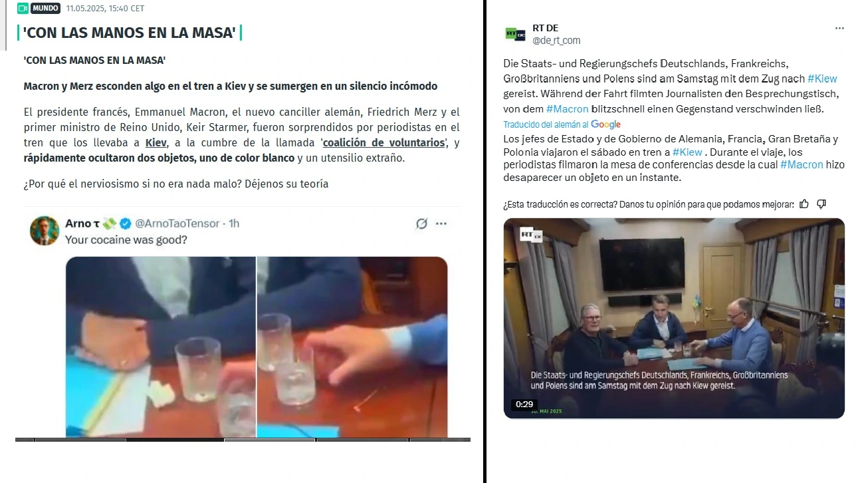868x483 pixels.
Task: Click thumbs down on translation feedback
Action: point(821,204)
